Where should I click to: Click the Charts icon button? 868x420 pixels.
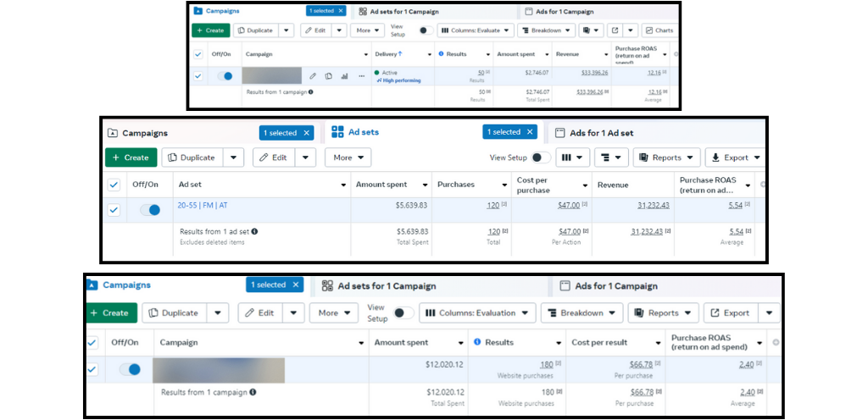point(659,30)
